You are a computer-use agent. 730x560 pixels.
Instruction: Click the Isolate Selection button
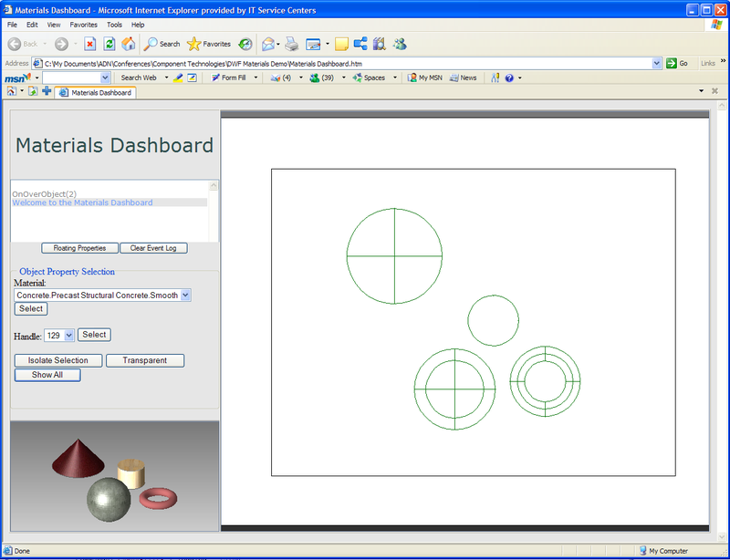pos(58,361)
